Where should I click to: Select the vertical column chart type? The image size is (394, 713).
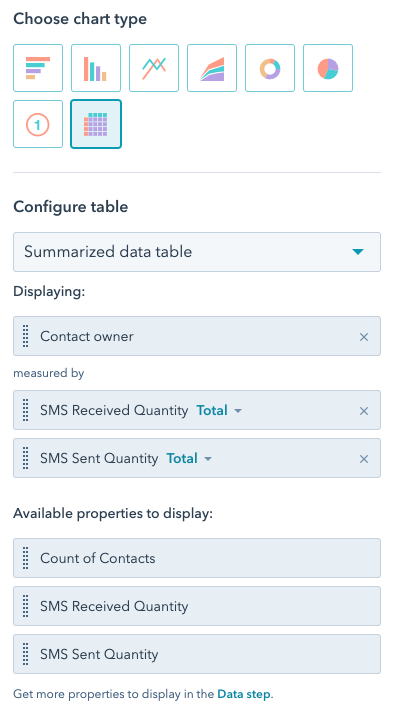(96, 68)
